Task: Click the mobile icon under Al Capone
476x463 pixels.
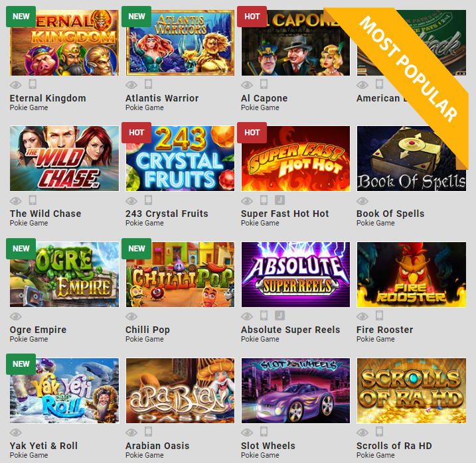Action: pyautogui.click(x=264, y=84)
